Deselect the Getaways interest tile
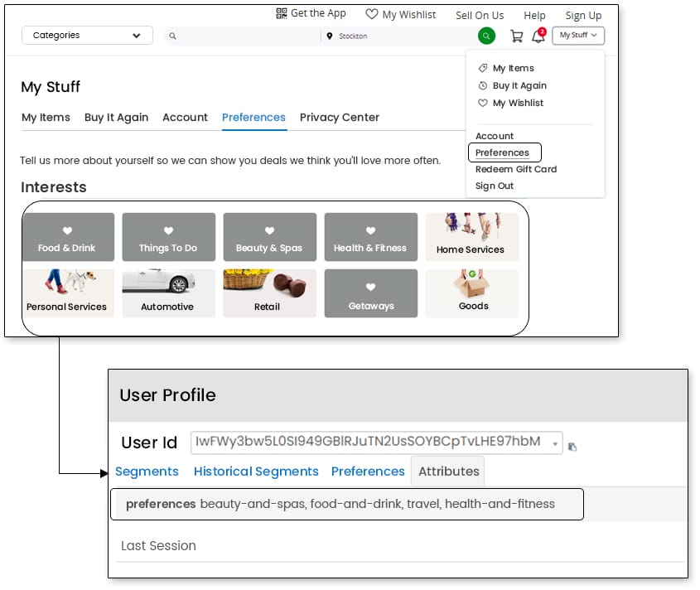 point(370,293)
